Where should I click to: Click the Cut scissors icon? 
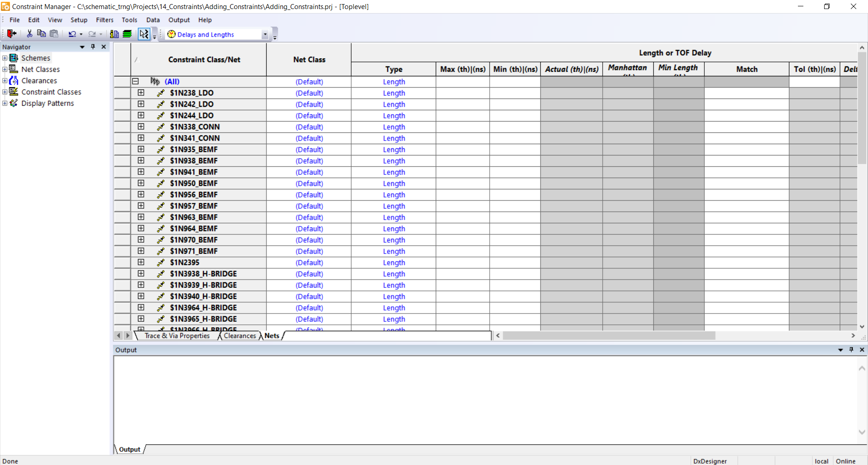29,34
